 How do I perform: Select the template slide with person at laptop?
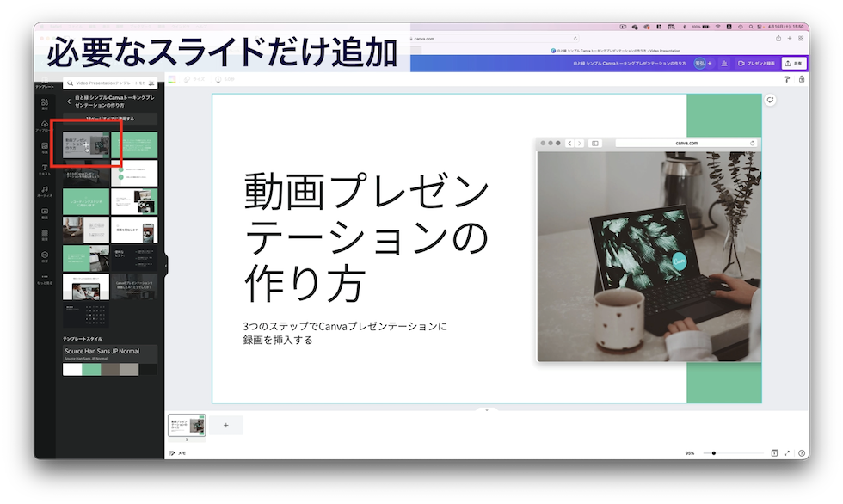86,286
